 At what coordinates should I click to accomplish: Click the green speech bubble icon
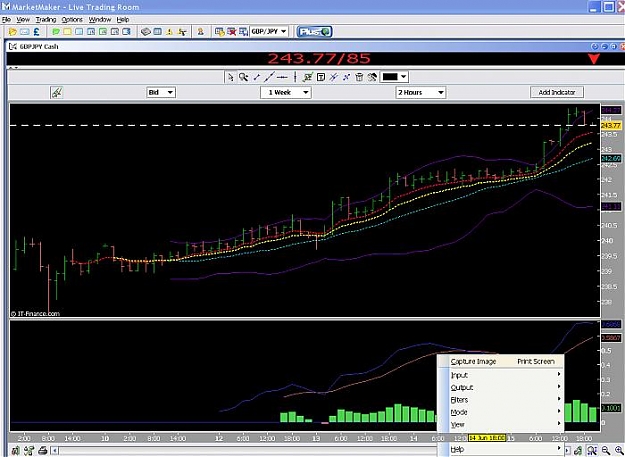tap(56, 32)
